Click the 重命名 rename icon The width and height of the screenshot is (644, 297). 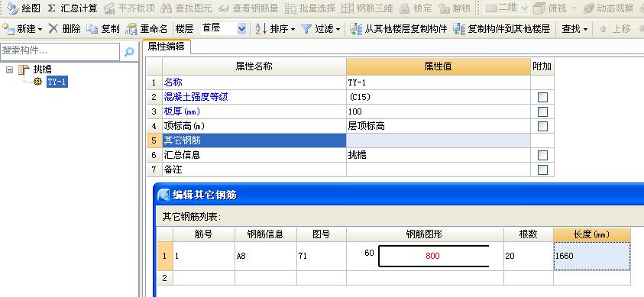(131, 29)
